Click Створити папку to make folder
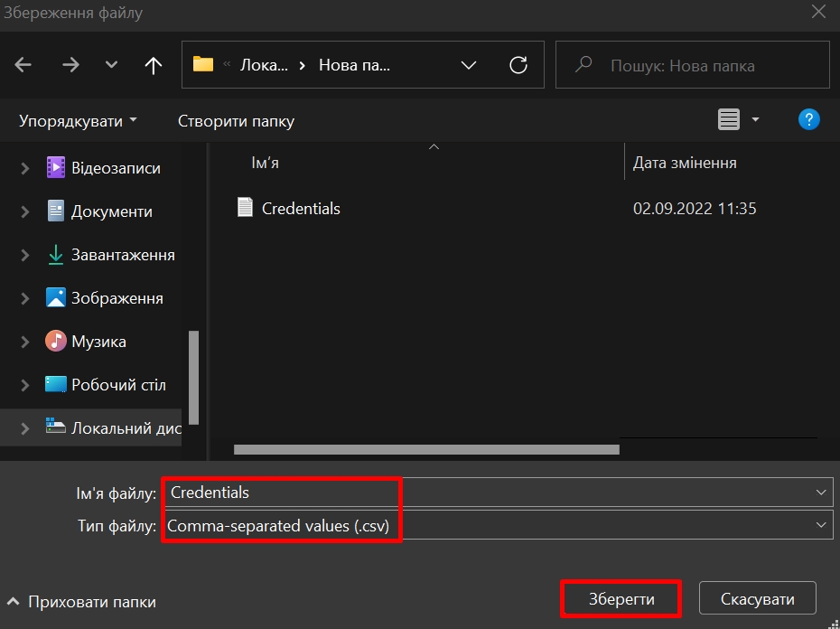The width and height of the screenshot is (840, 629). click(236, 120)
